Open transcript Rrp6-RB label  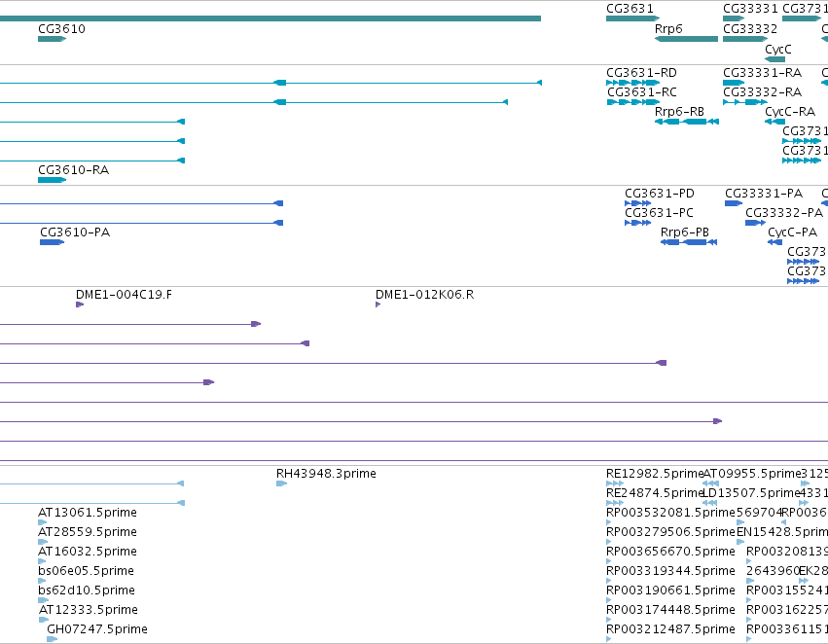(679, 112)
